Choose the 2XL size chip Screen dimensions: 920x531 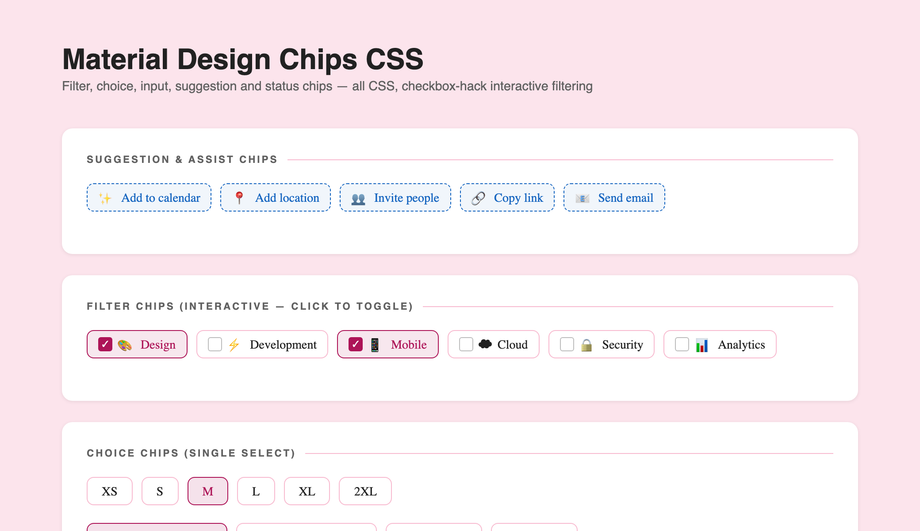tap(365, 491)
